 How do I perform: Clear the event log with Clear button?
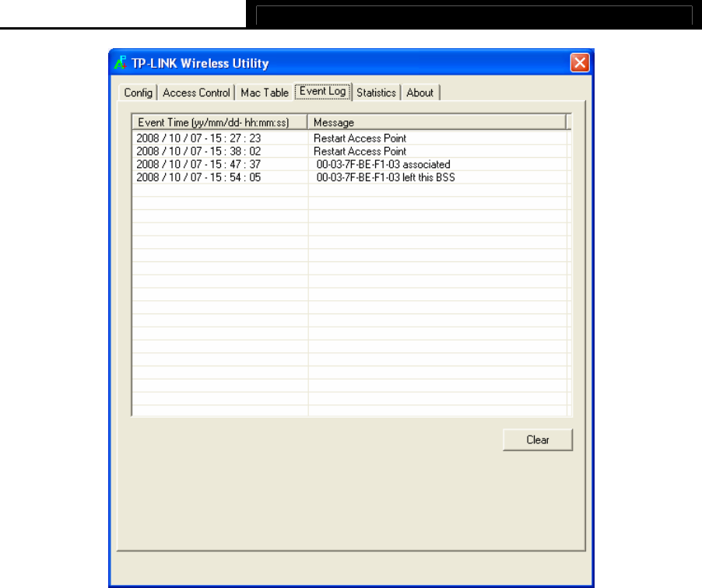tap(537, 440)
